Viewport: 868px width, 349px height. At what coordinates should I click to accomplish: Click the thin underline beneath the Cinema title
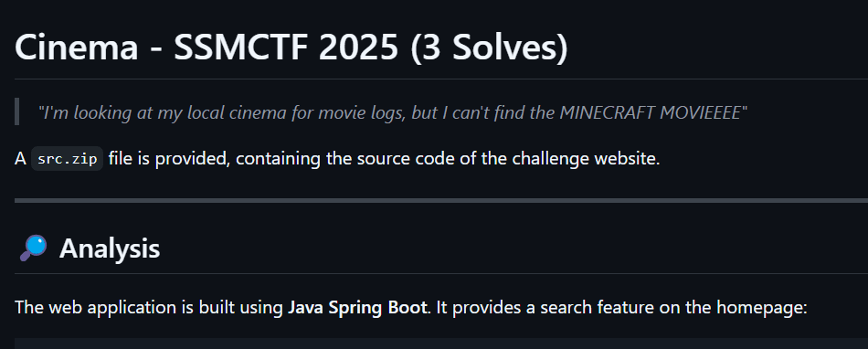pos(441,79)
